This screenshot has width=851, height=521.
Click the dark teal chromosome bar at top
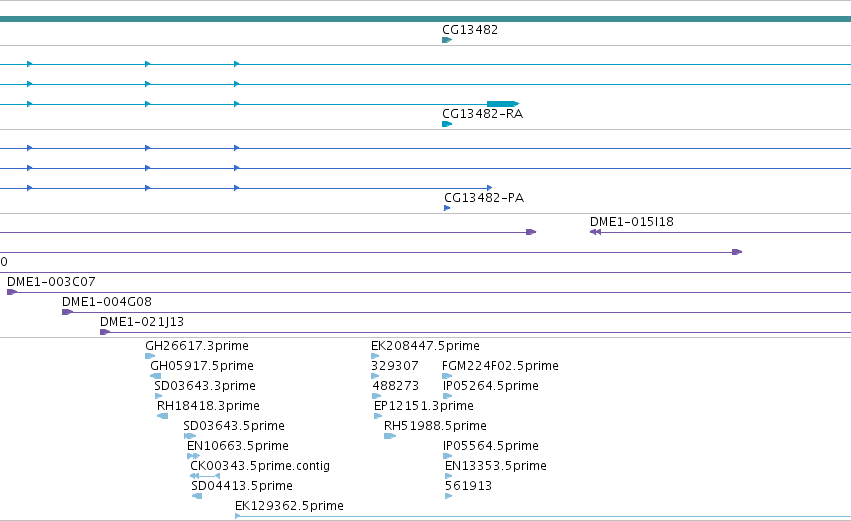coord(426,19)
